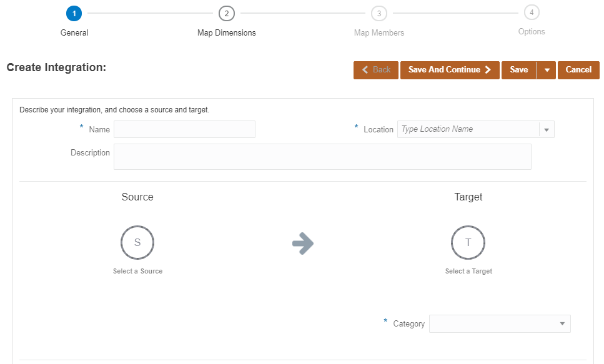Image resolution: width=604 pixels, height=364 pixels.
Task: Click the step 2 Map Dimensions circle
Action: pos(226,12)
